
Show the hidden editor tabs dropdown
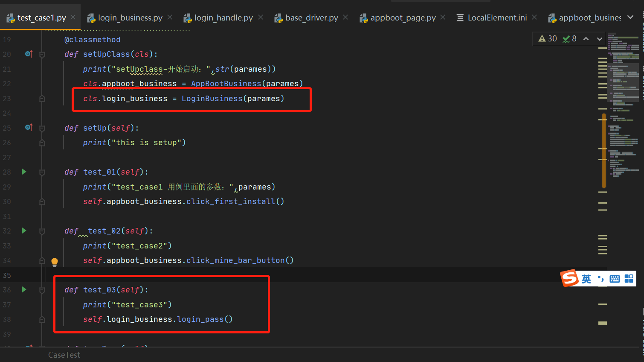click(630, 17)
